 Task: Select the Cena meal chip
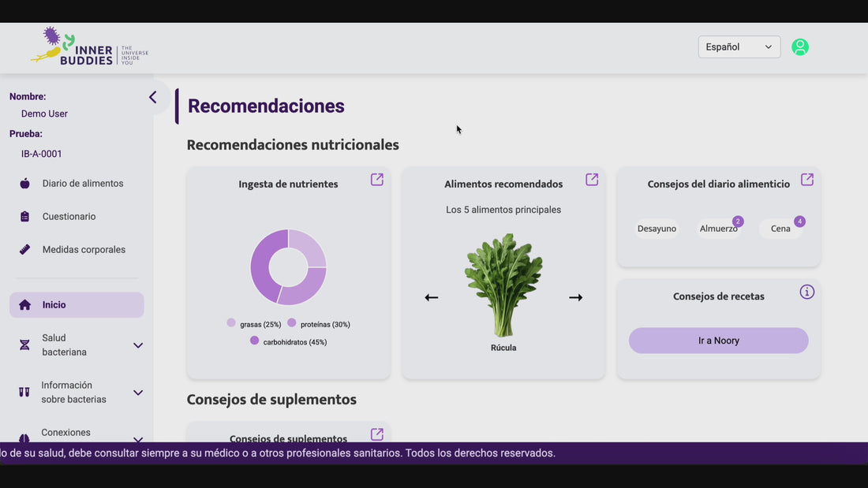[x=780, y=229]
